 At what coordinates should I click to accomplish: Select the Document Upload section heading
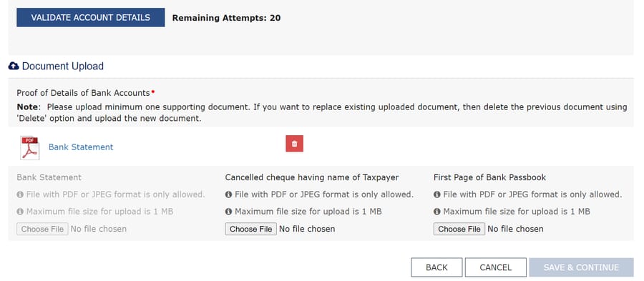pyautogui.click(x=63, y=66)
